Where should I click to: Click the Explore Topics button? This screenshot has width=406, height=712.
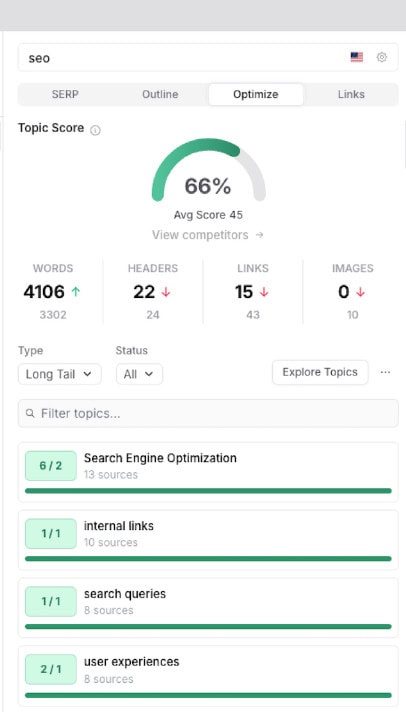point(320,372)
